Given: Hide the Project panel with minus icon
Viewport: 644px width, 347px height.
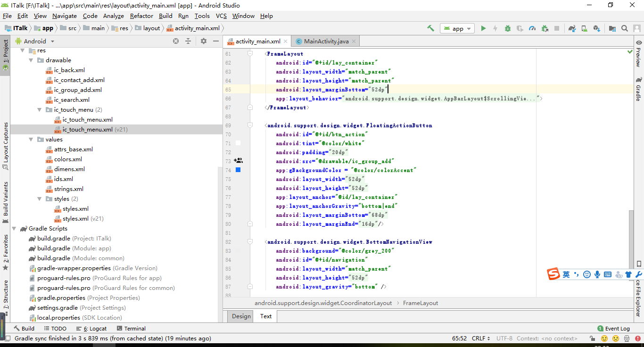Looking at the screenshot, I should tap(216, 41).
